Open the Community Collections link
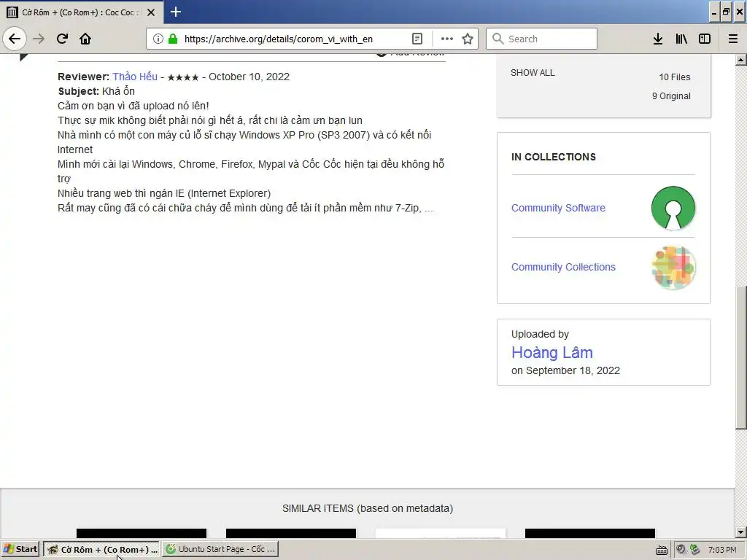This screenshot has width=747, height=560. [564, 267]
